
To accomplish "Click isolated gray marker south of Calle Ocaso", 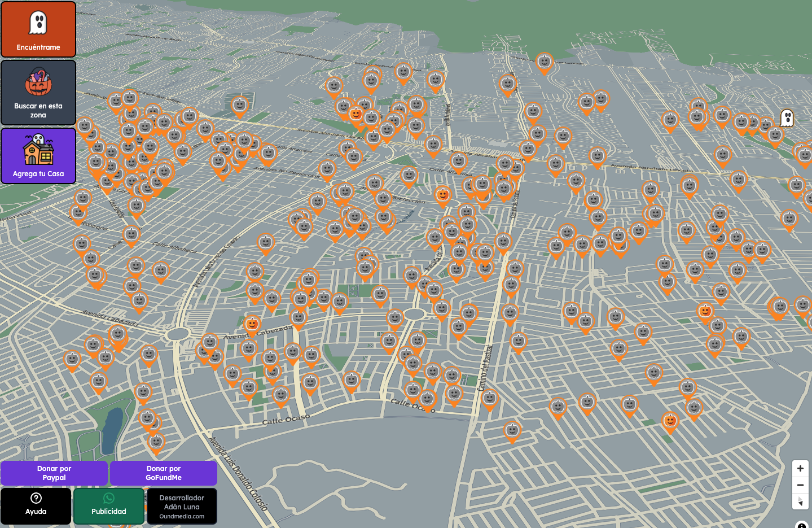I will tap(512, 431).
